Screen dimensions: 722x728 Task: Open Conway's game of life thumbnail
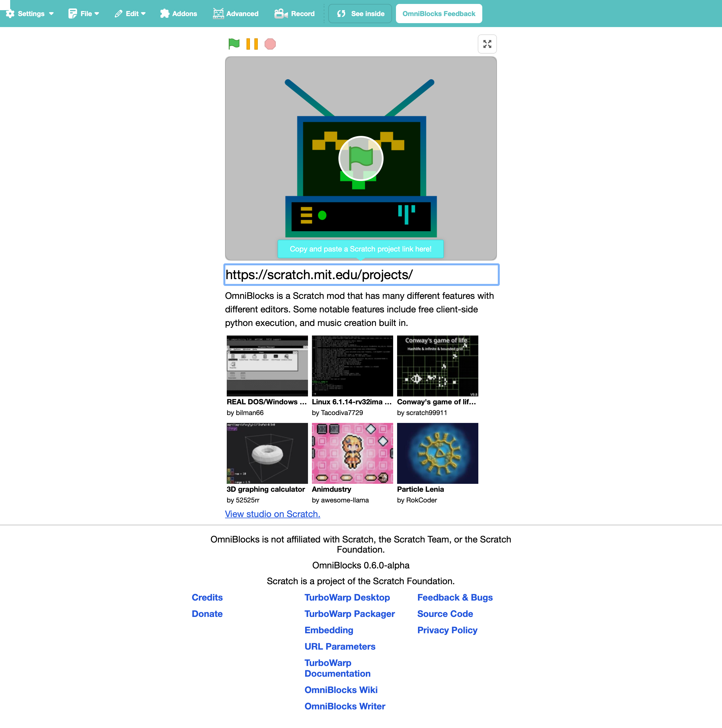pyautogui.click(x=437, y=365)
